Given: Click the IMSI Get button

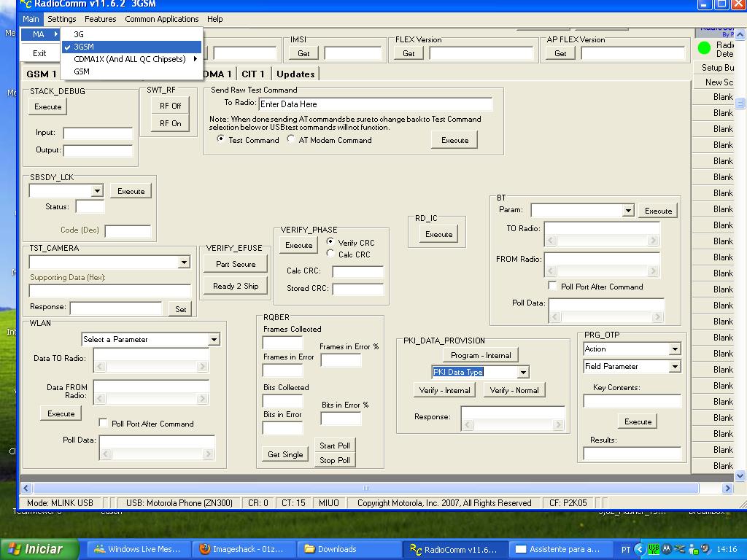Looking at the screenshot, I should click(303, 53).
